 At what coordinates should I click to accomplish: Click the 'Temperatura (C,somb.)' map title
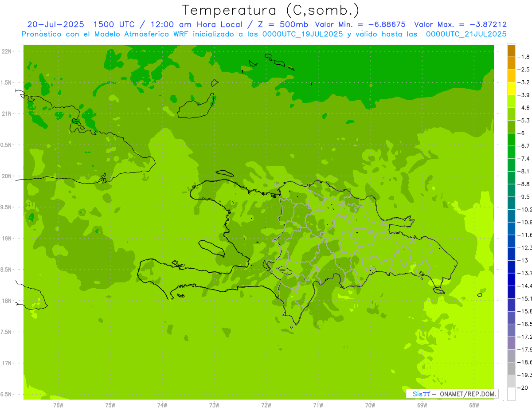270,10
